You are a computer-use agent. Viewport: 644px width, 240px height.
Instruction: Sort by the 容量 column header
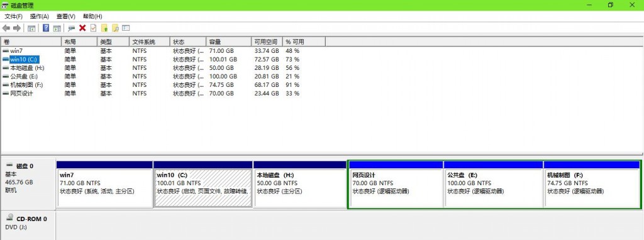[228, 42]
